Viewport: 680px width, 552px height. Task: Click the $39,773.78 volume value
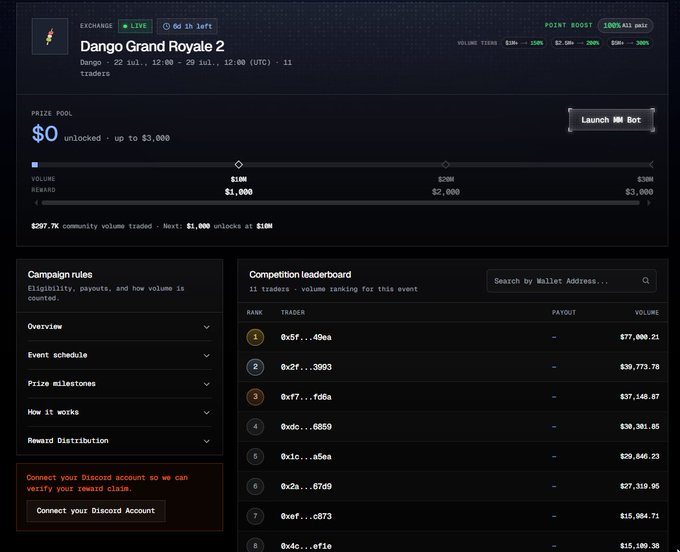coord(640,367)
